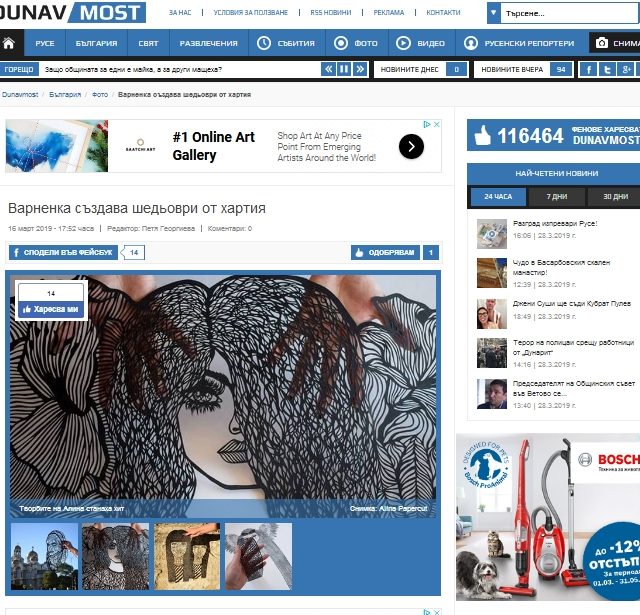Open the Twitter social icon

pyautogui.click(x=607, y=69)
